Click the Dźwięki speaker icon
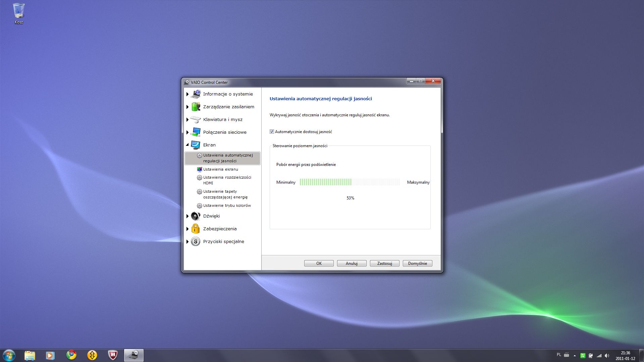Viewport: 644px width, 362px height. point(196,216)
